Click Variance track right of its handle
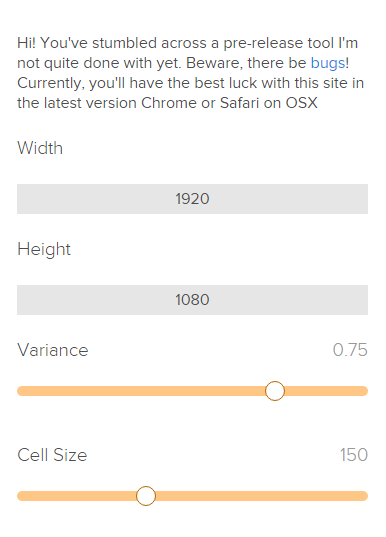This screenshot has width=386, height=537. coord(326,391)
